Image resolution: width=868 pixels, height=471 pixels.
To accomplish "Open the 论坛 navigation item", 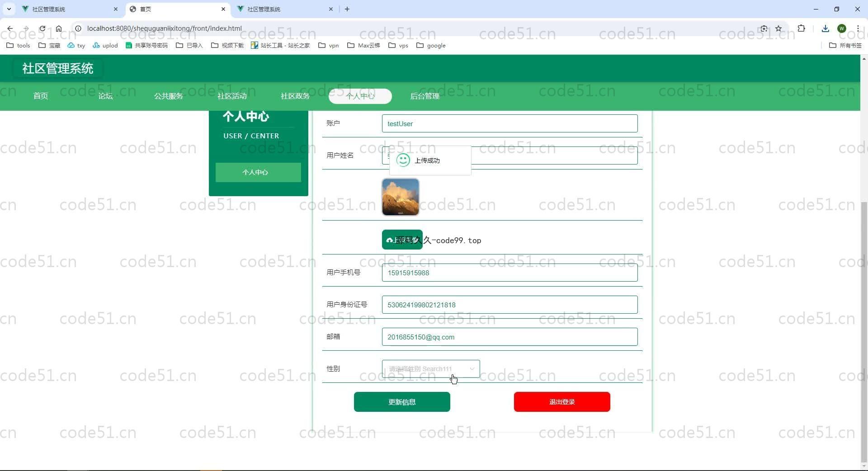I will 105,96.
